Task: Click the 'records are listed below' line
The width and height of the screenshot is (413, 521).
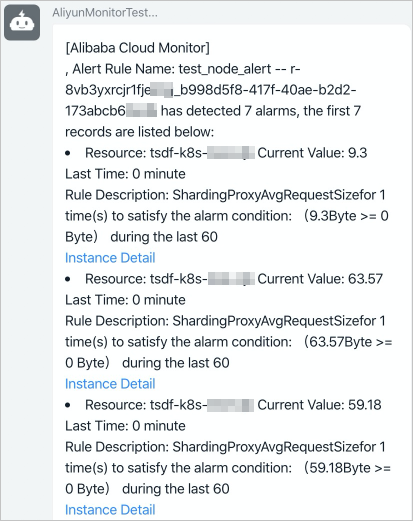Action: tap(139, 132)
